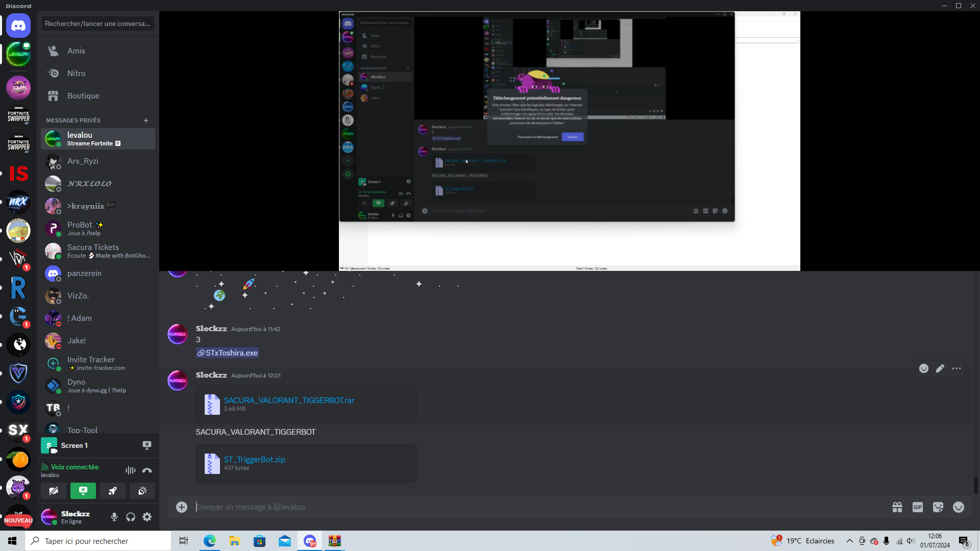Image resolution: width=980 pixels, height=551 pixels.
Task: Toggle camera on in voice panel
Action: (54, 491)
